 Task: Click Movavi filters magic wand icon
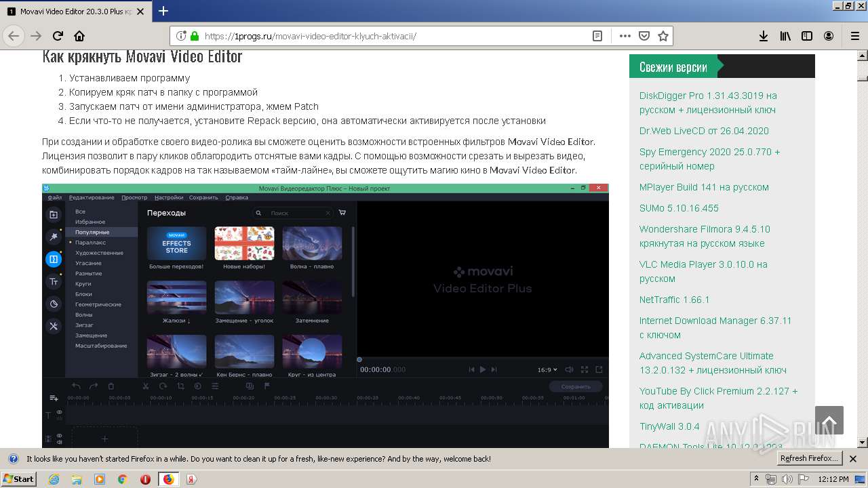point(54,237)
